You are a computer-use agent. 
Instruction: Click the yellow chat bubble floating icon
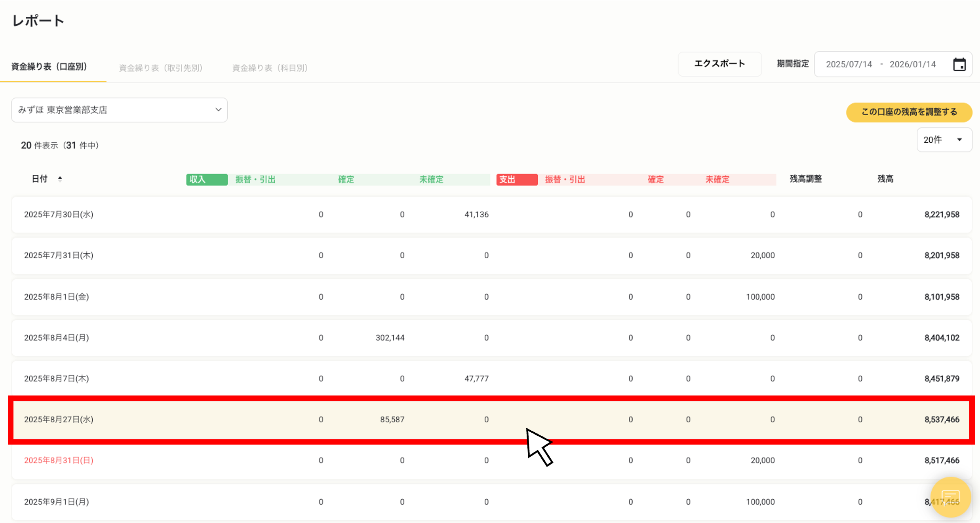pos(951,498)
